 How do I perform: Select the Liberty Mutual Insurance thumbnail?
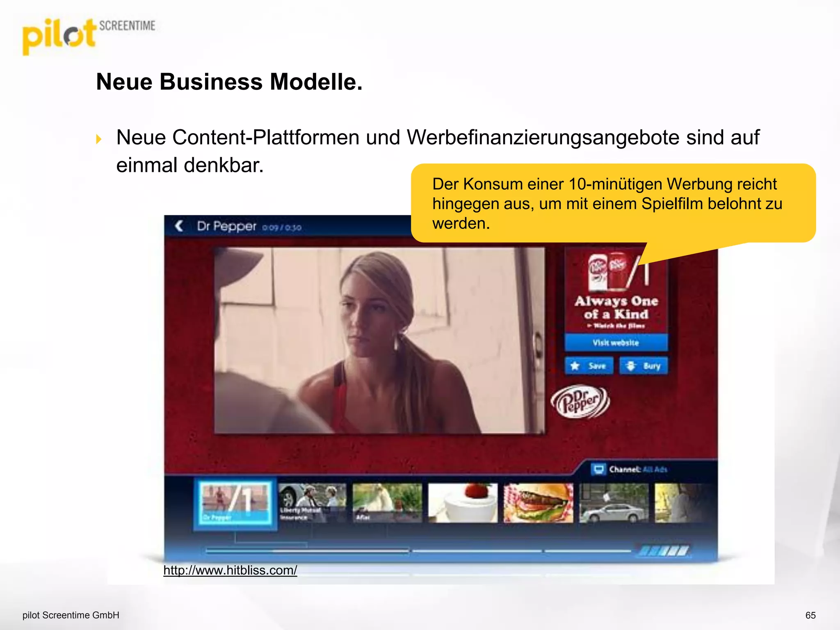312,503
